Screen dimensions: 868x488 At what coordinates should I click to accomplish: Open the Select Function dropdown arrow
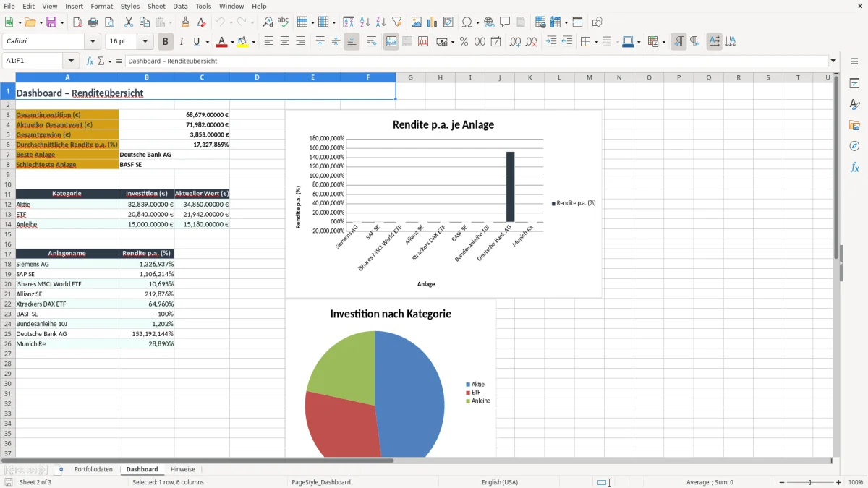click(110, 61)
